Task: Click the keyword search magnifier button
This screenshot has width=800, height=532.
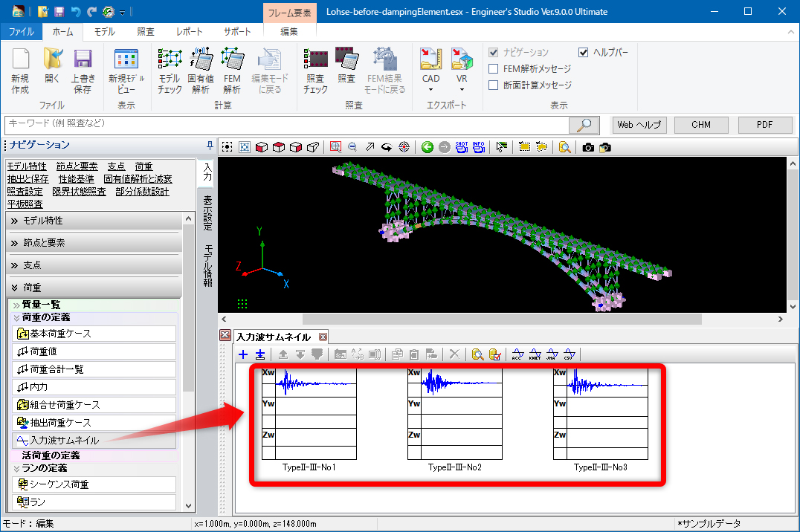Action: [x=583, y=125]
